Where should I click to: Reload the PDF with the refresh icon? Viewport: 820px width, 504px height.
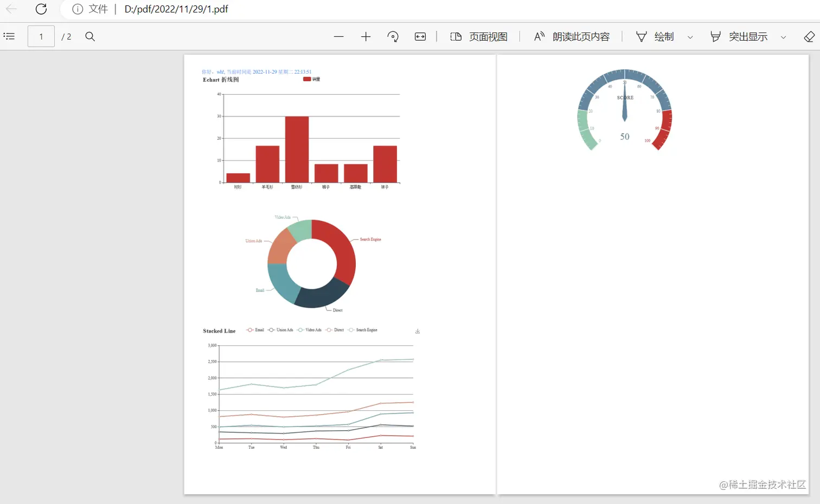click(x=41, y=9)
